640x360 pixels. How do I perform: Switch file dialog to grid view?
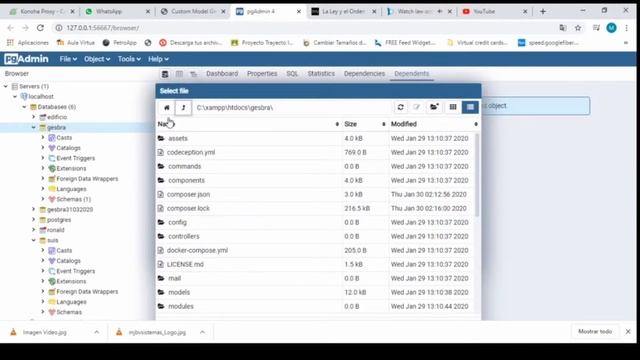(x=453, y=107)
